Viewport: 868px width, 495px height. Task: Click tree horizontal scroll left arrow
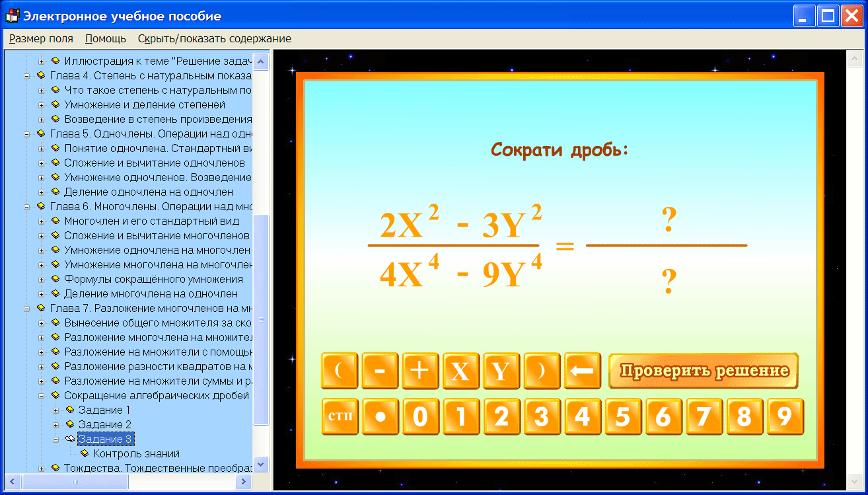click(x=13, y=482)
